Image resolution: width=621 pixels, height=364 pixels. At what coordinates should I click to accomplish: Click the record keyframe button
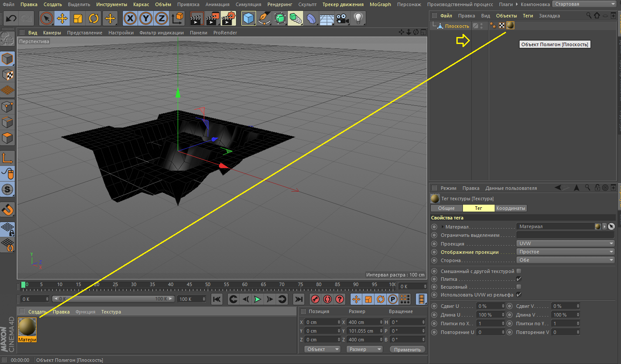tap(315, 299)
